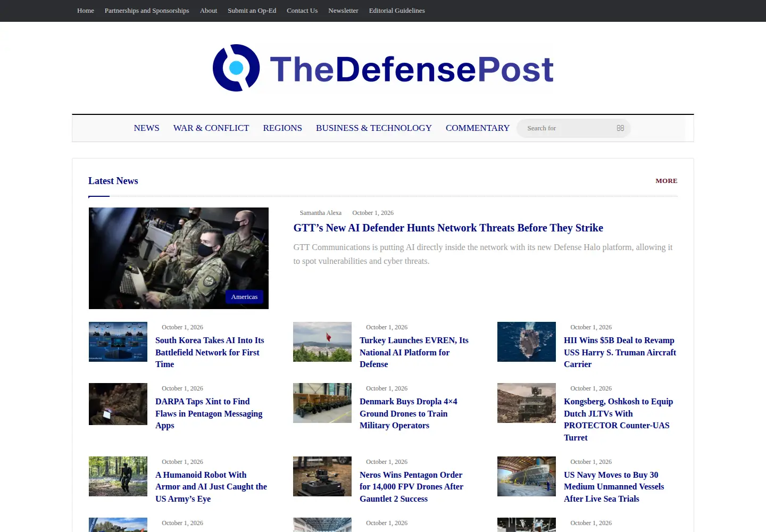The image size is (766, 532).
Task: Click Denmark ground drones thumbnail
Action: coord(322,403)
